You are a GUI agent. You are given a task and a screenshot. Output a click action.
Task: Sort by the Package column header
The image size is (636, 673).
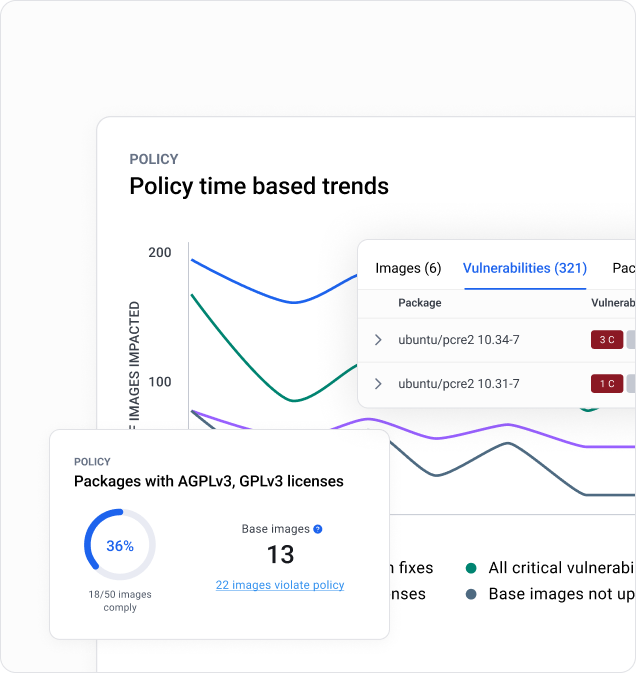pyautogui.click(x=419, y=303)
